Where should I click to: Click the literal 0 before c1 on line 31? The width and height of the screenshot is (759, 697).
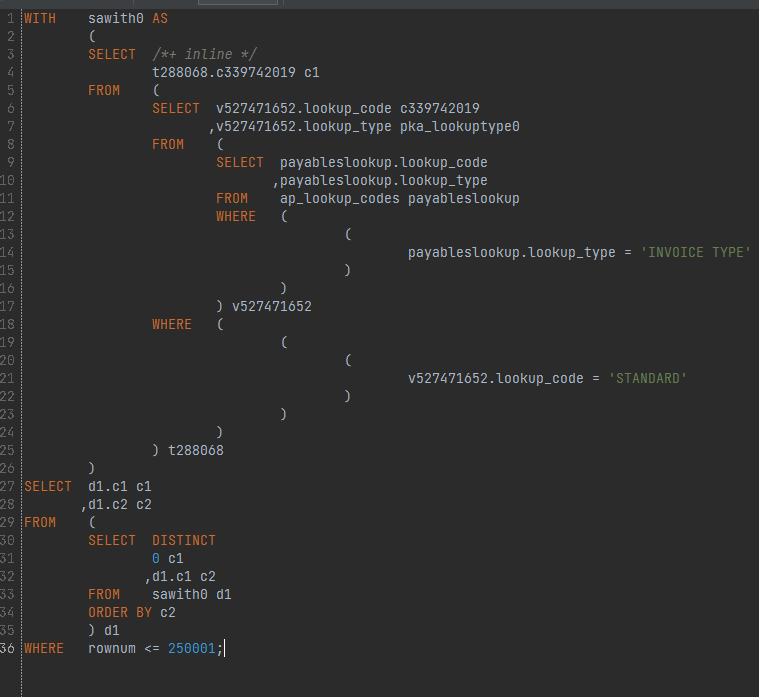[x=156, y=559]
